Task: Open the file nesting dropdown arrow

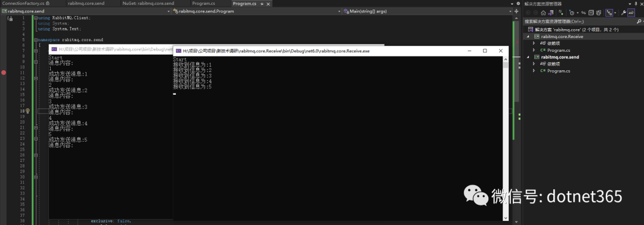Action: [x=615, y=12]
